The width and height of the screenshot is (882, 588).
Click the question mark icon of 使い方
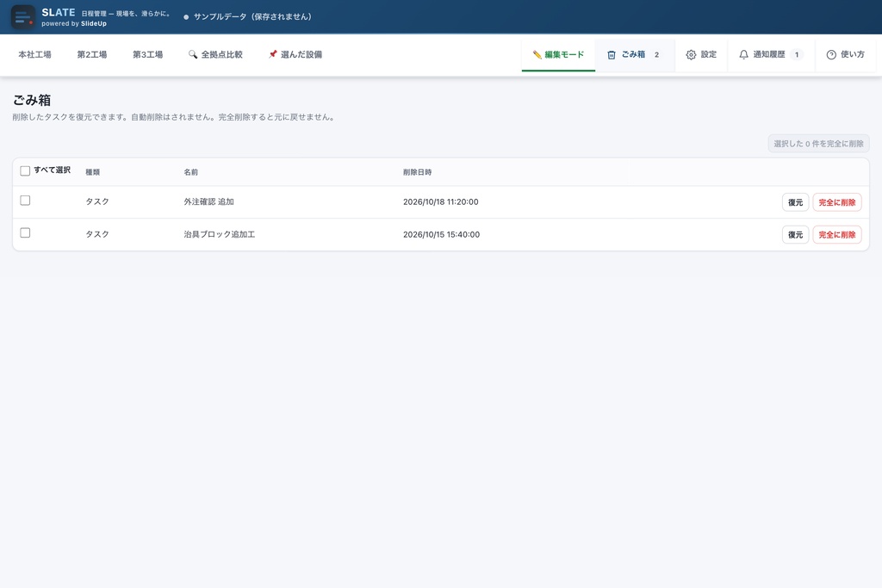pyautogui.click(x=831, y=54)
